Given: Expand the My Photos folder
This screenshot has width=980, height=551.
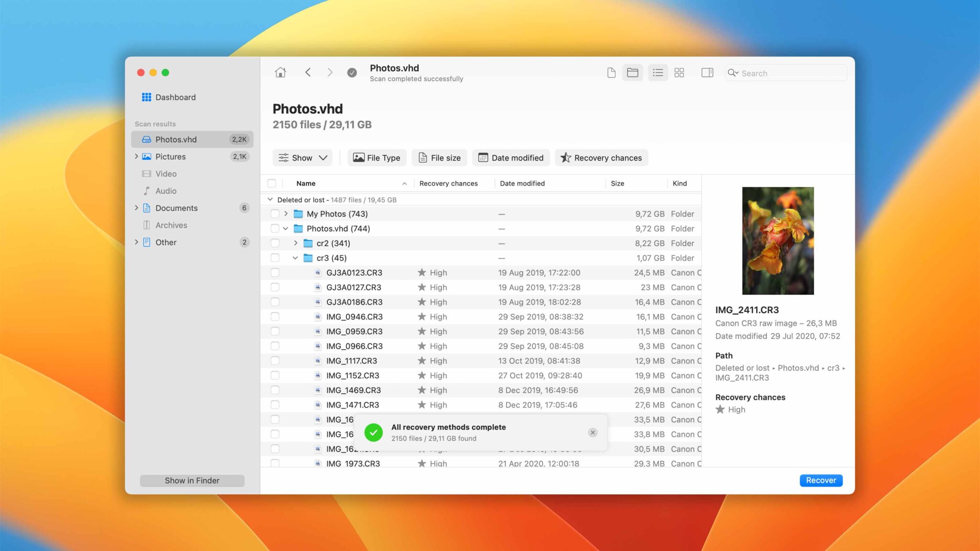Looking at the screenshot, I should click(x=286, y=214).
